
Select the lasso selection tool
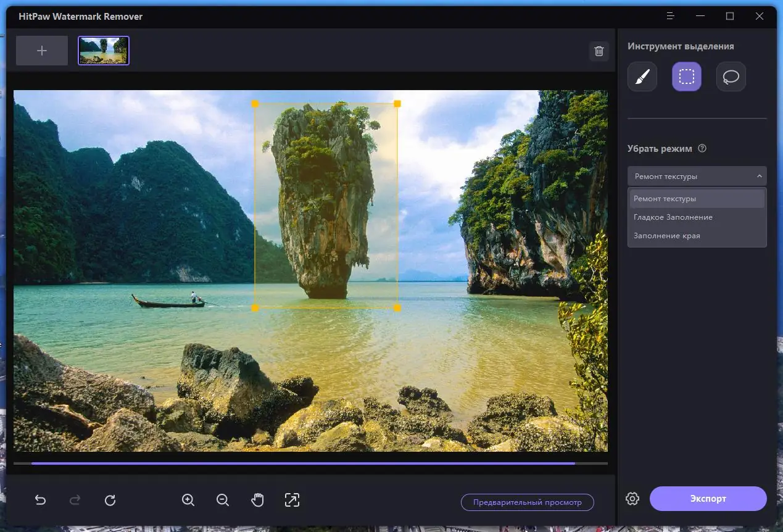[731, 77]
